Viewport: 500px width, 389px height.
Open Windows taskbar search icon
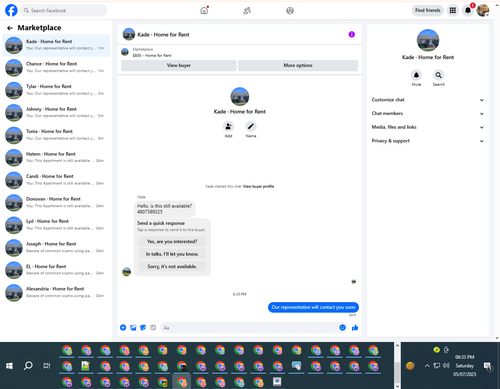click(x=28, y=366)
